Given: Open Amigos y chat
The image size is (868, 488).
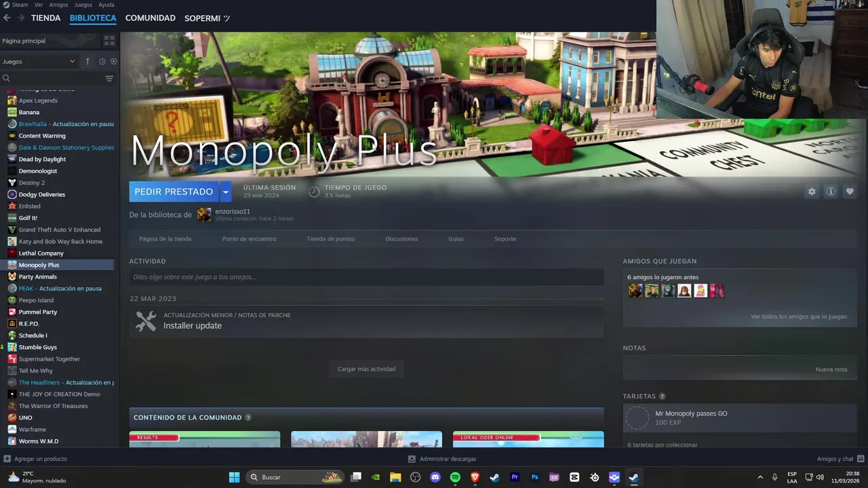Looking at the screenshot, I should [840, 459].
